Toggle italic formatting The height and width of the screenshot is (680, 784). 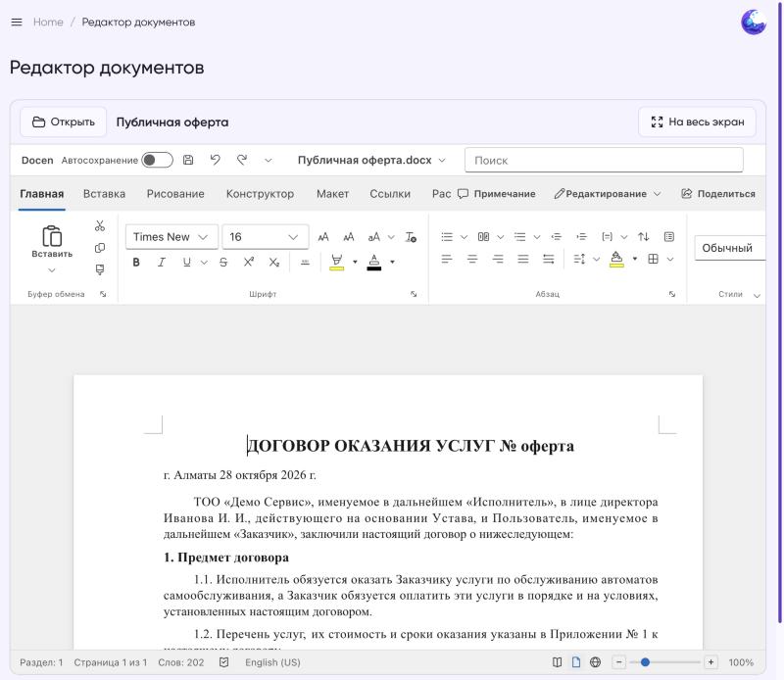[x=161, y=262]
